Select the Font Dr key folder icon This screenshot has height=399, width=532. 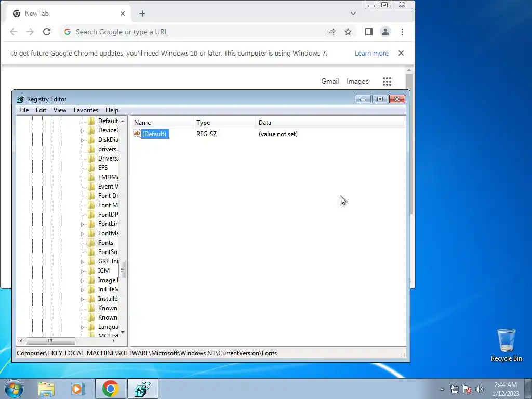tap(91, 196)
